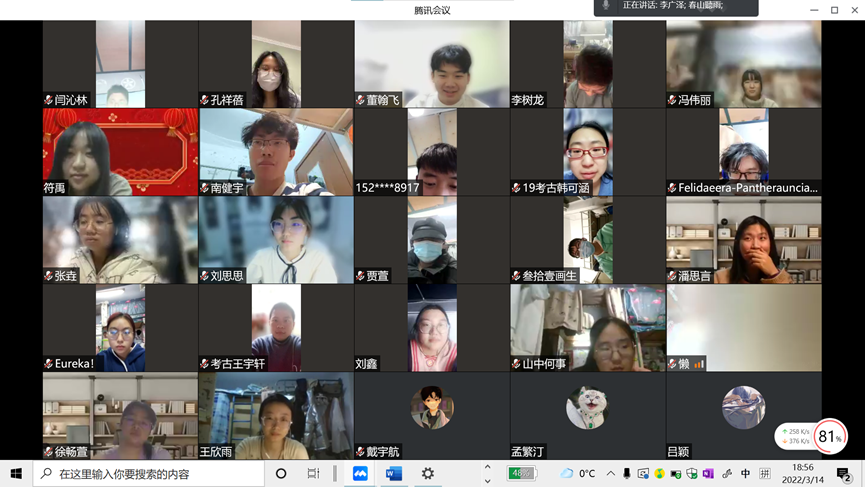Screen dimensions: 865x487
Task: Click the microphone icon in speaking indicator
Action: pyautogui.click(x=606, y=6)
